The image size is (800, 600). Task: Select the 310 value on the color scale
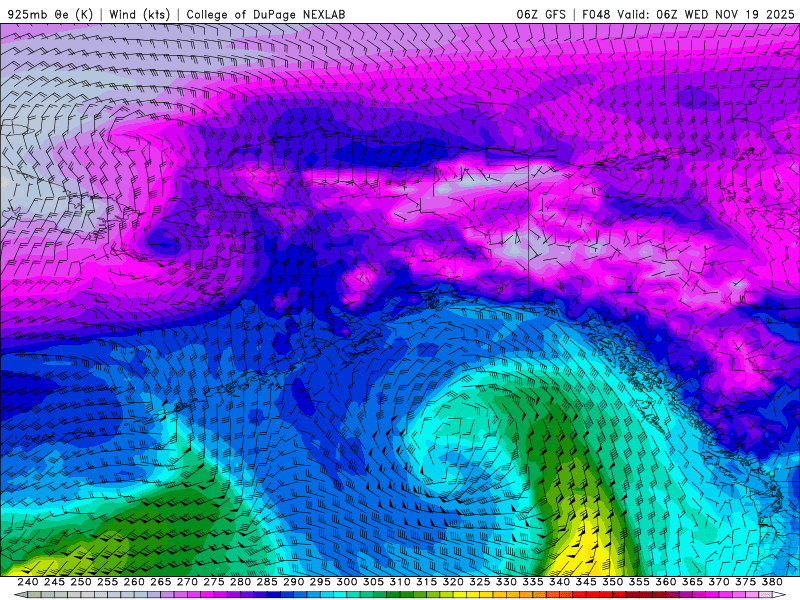(x=399, y=582)
